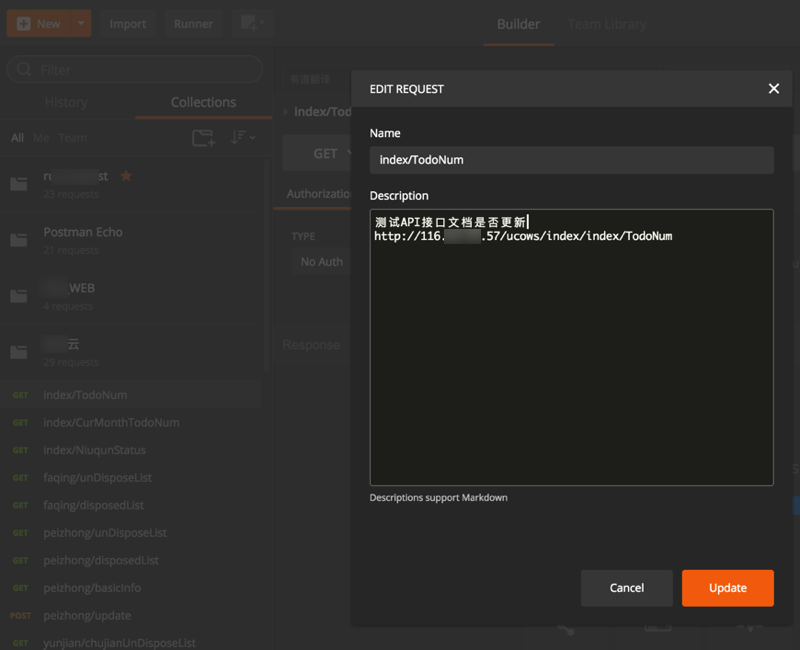Select the Team collections filter
800x650 pixels.
click(72, 138)
